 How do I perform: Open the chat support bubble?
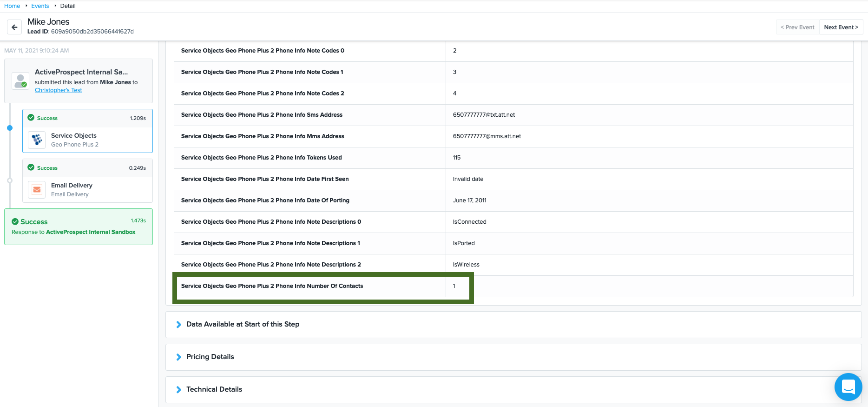point(848,387)
